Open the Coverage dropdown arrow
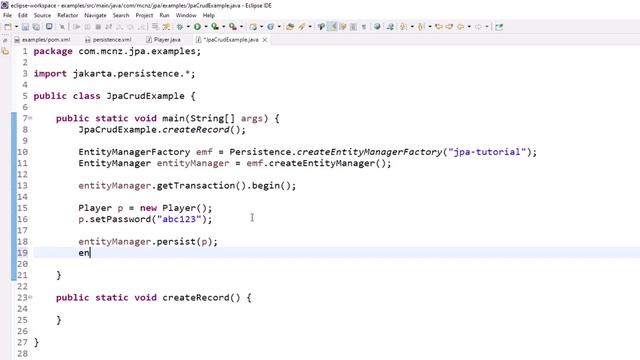Viewport: 640px width, 360px height. pyautogui.click(x=223, y=27)
